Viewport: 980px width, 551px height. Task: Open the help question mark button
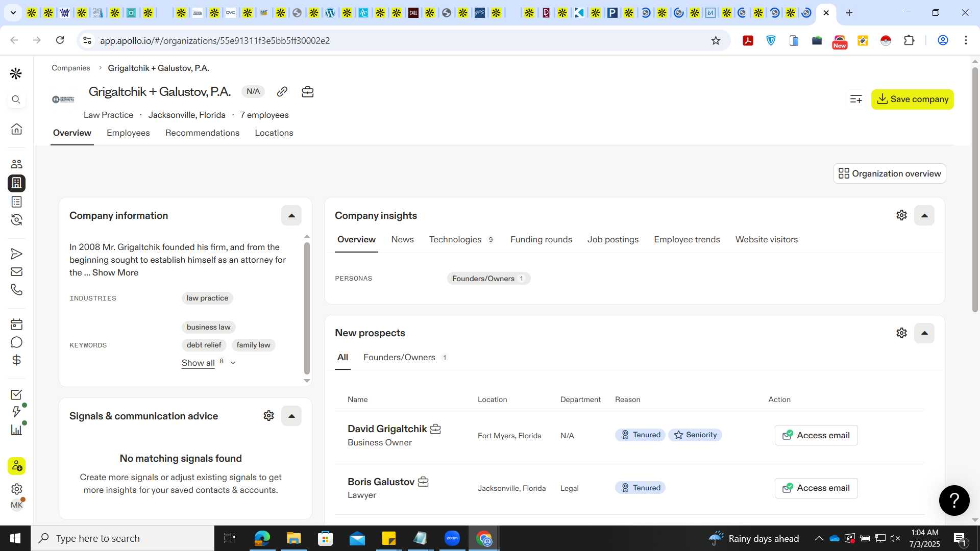pos(954,500)
